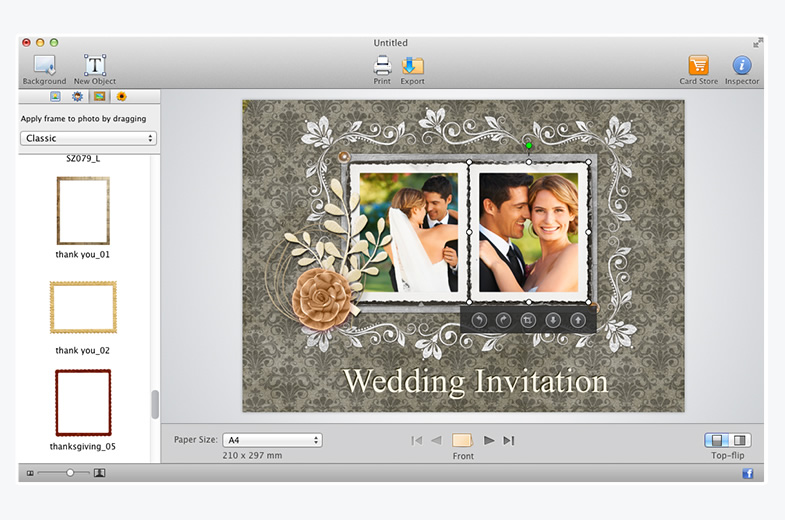Click the Background toolbar icon
785x520 pixels.
[x=43, y=66]
